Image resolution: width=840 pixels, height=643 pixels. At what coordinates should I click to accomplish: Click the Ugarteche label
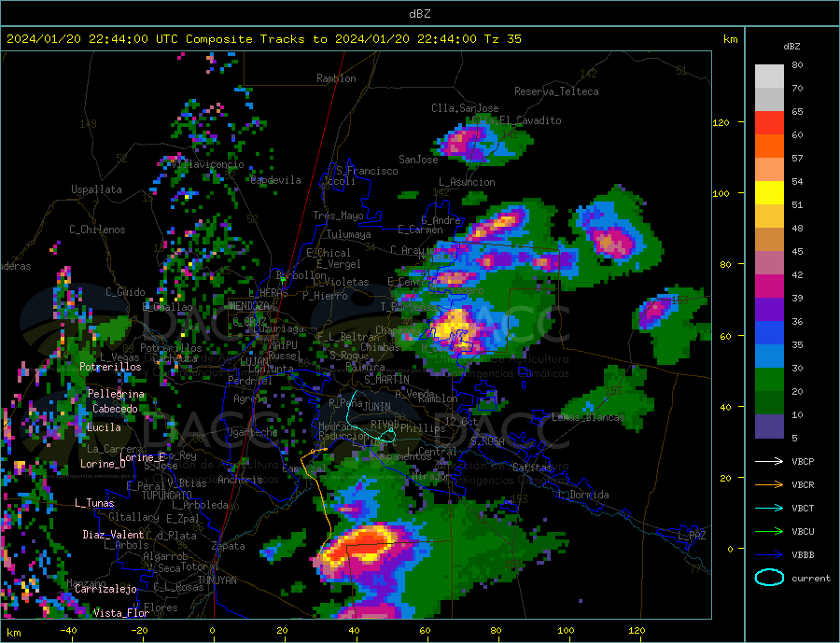(x=252, y=432)
